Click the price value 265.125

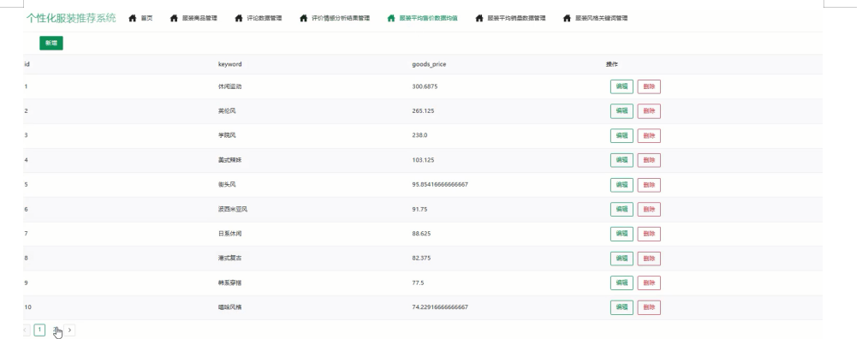click(x=423, y=111)
